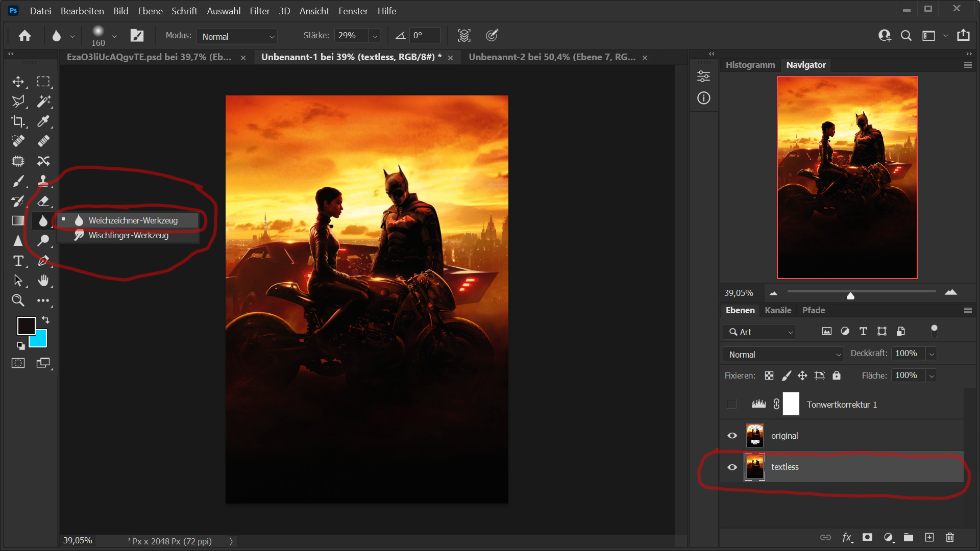Click the Share image icon

(963, 35)
